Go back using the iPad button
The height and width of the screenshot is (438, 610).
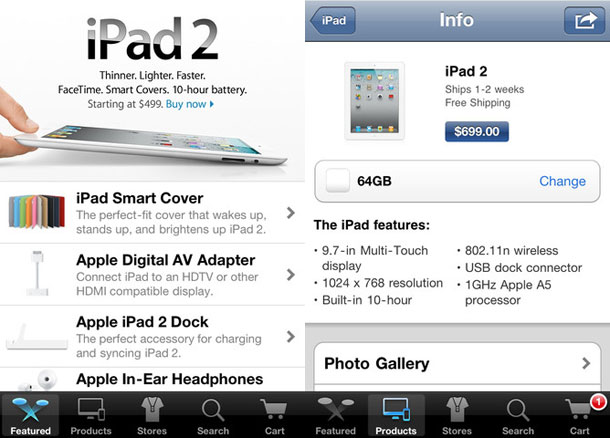[x=333, y=20]
